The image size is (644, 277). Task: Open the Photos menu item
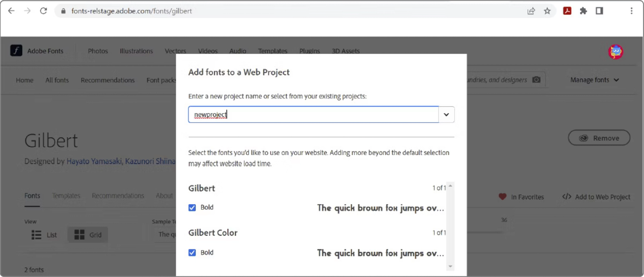click(98, 51)
